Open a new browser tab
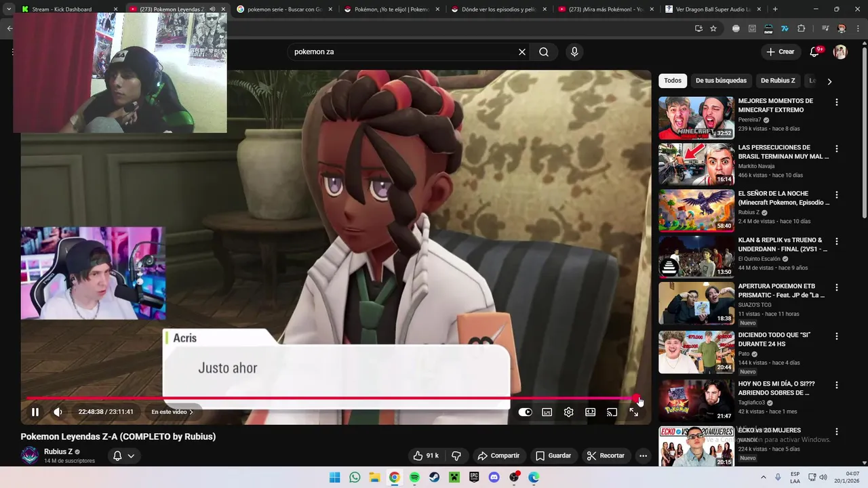The width and height of the screenshot is (868, 488). point(775,9)
